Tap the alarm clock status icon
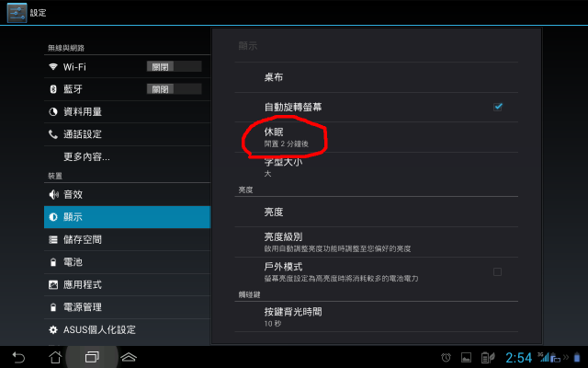Viewport: 588px width, 368px height. pyautogui.click(x=446, y=358)
